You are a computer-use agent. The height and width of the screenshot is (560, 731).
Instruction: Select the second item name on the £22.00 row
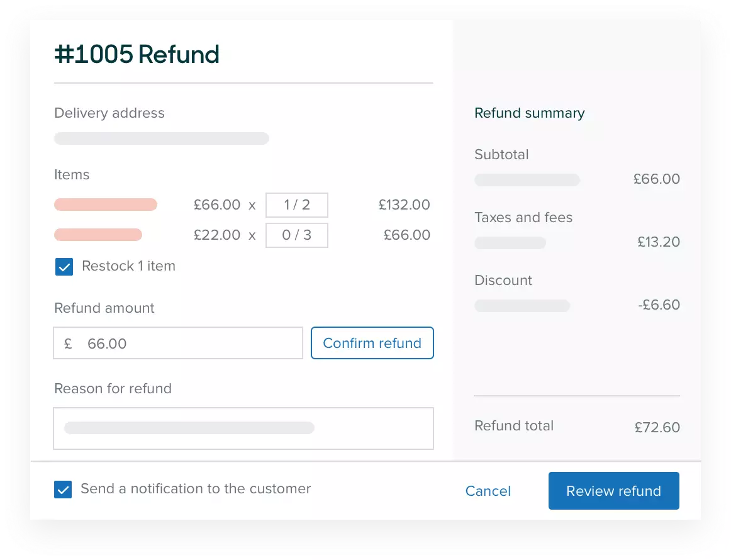98,235
